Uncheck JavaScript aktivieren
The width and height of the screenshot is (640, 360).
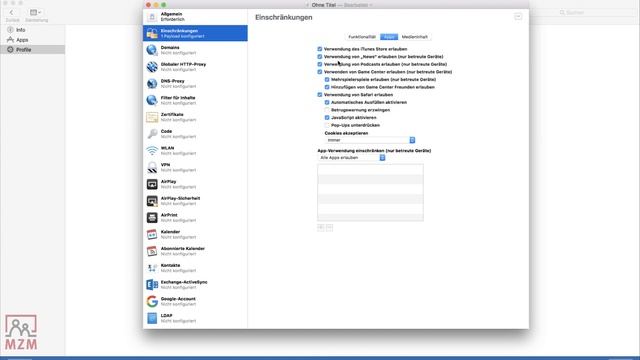coord(327,118)
